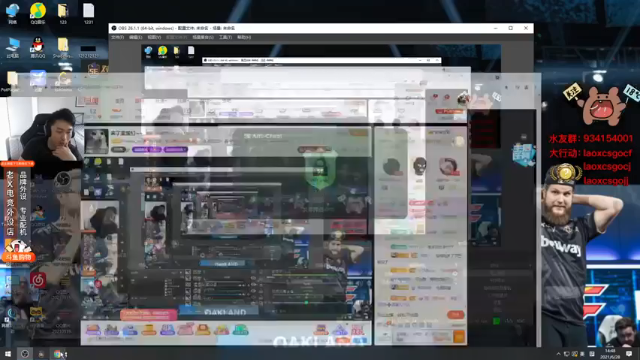Open OBS 文件(F) File menu
The width and height of the screenshot is (640, 360).
coord(117,37)
